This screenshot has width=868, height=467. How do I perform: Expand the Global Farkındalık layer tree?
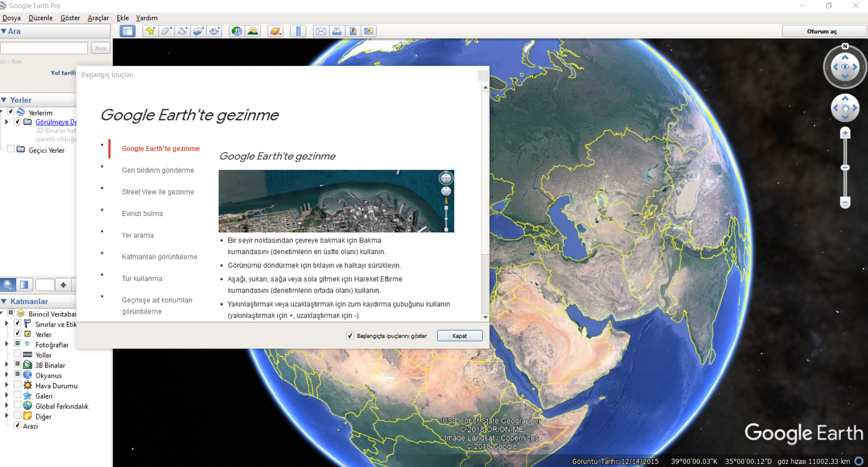tap(6, 405)
